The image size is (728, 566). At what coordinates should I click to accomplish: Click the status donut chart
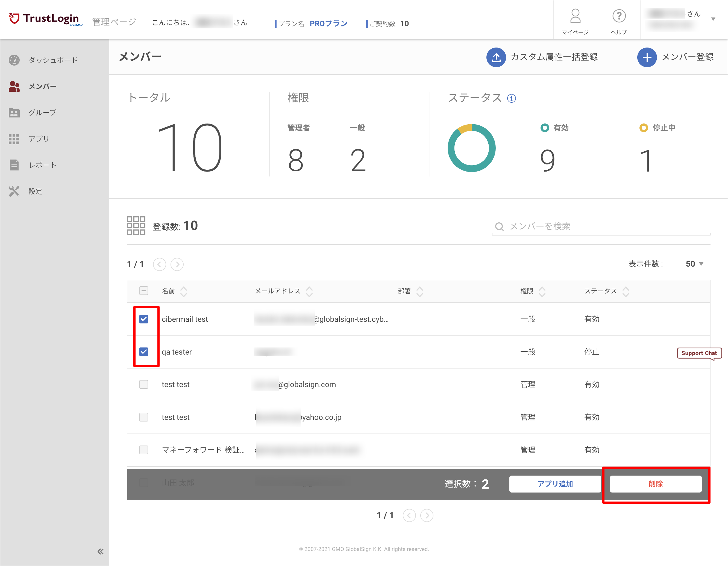tap(471, 148)
